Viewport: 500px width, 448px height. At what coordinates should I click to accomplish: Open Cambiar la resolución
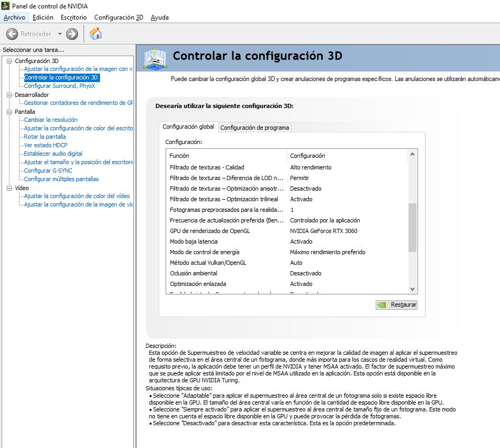pos(51,120)
